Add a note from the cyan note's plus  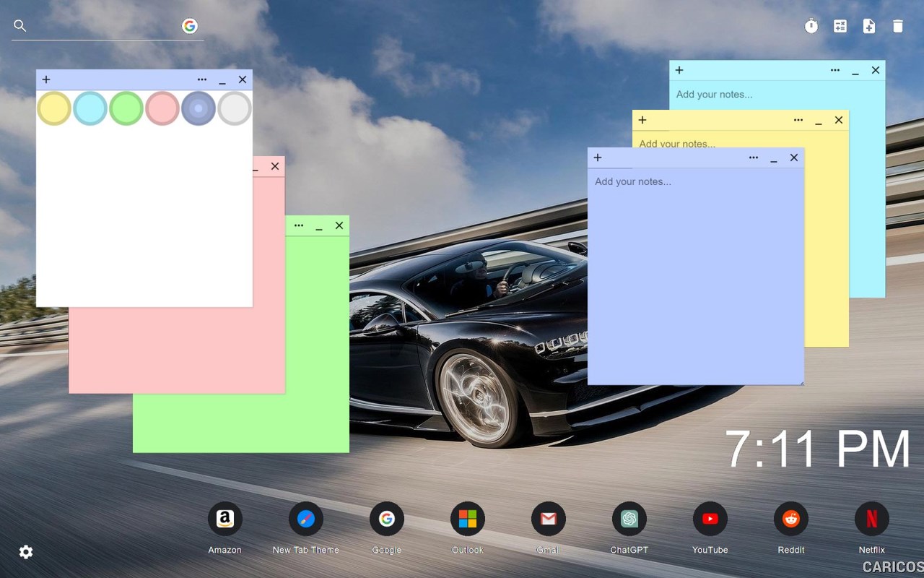click(x=679, y=70)
